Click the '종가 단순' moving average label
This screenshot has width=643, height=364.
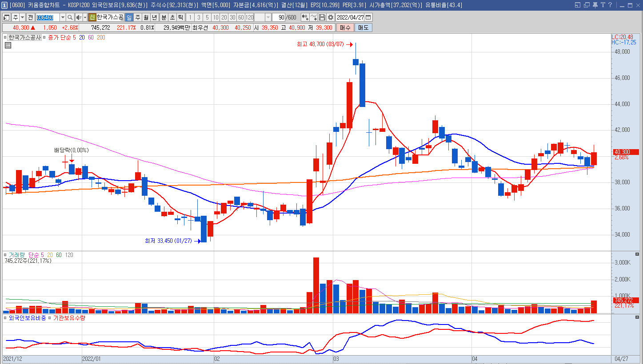[59, 38]
